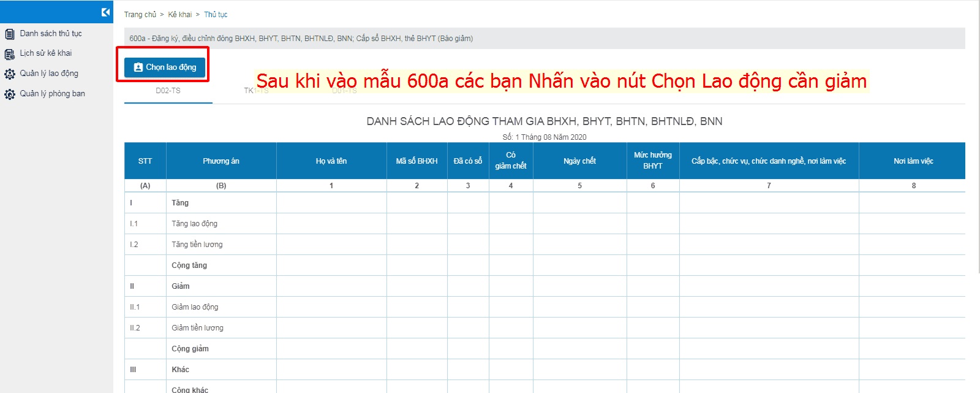Click the Ngày chết column header
The width and height of the screenshot is (980, 393).
click(x=579, y=161)
